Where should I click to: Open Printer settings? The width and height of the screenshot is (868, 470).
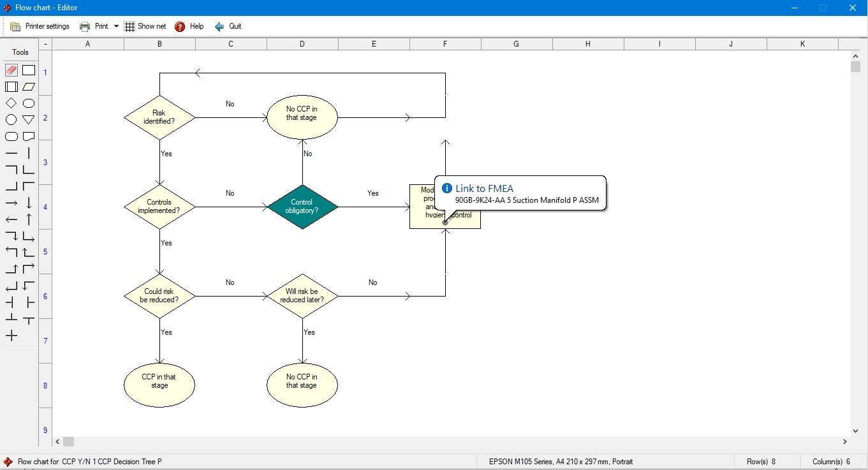40,26
